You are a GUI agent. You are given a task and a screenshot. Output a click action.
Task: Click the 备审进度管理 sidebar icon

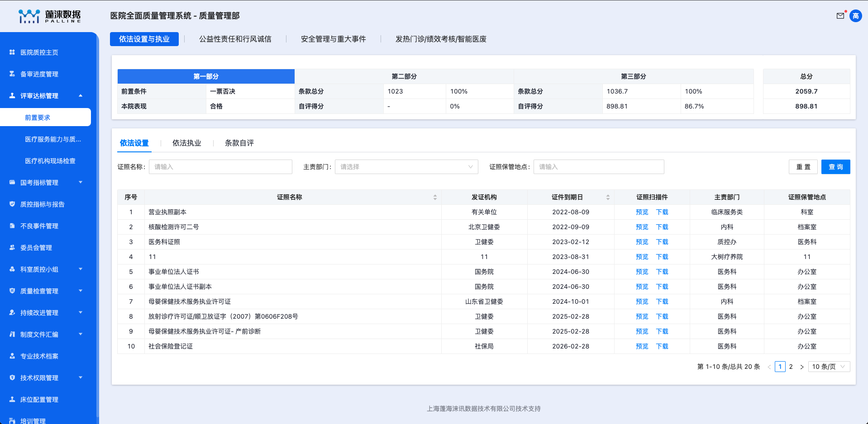point(12,74)
